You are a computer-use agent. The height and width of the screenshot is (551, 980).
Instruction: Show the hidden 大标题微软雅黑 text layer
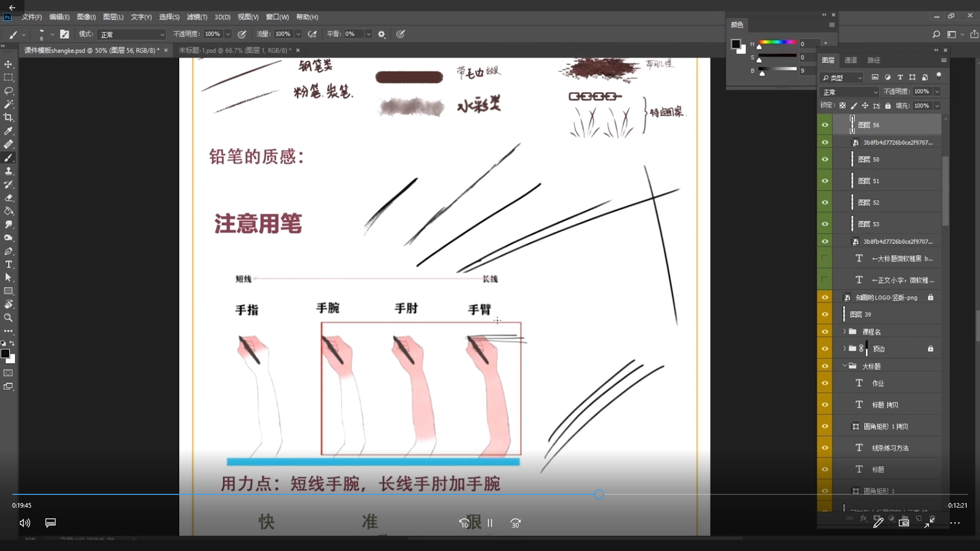(x=825, y=259)
